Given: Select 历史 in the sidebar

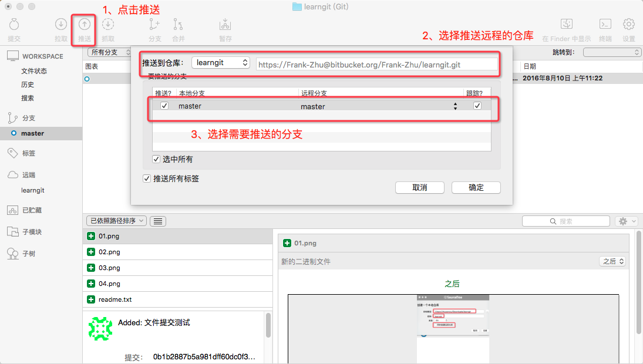Looking at the screenshot, I should tap(28, 85).
